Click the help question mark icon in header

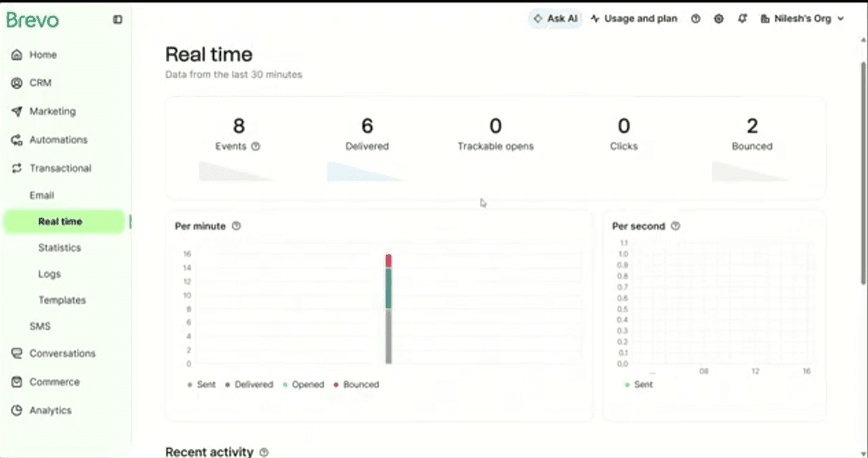point(695,19)
